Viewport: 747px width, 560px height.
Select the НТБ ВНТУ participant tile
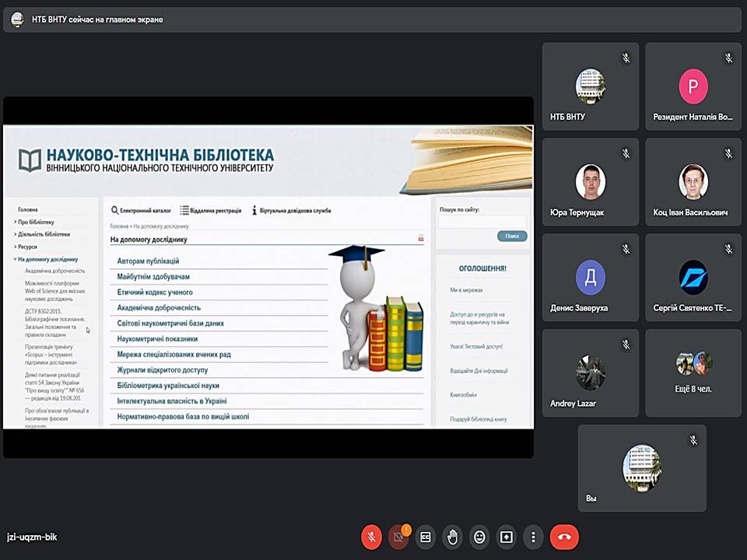pos(591,86)
